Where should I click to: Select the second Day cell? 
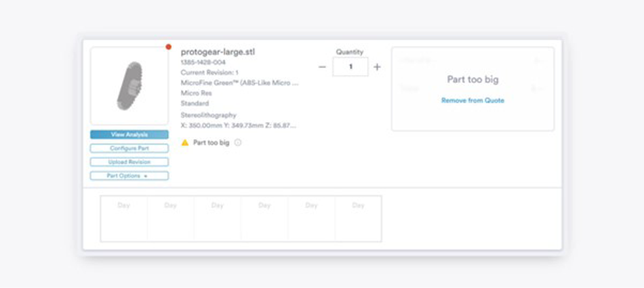click(x=170, y=219)
